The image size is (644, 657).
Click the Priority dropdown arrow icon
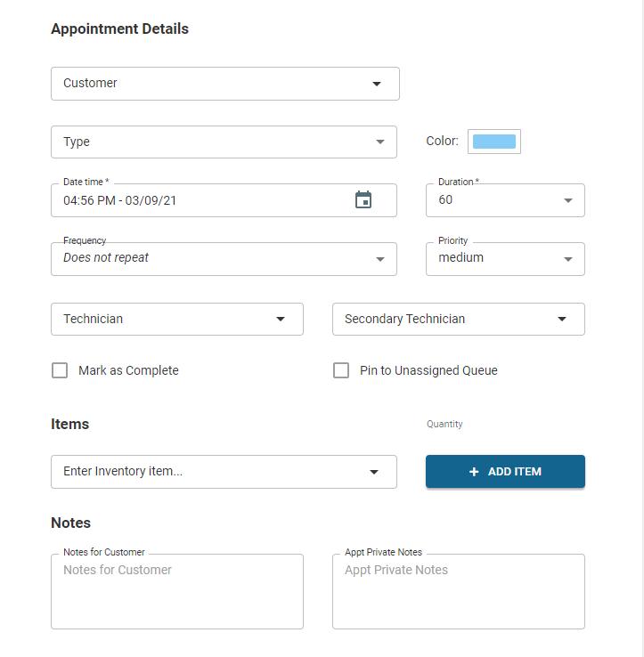(567, 259)
